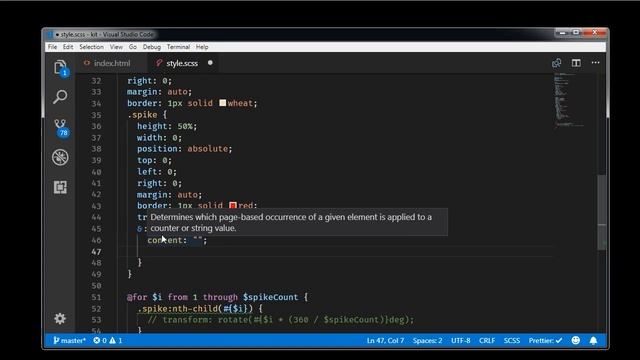Click 'height: 50%;' on line 36
640x360 pixels.
[167, 126]
